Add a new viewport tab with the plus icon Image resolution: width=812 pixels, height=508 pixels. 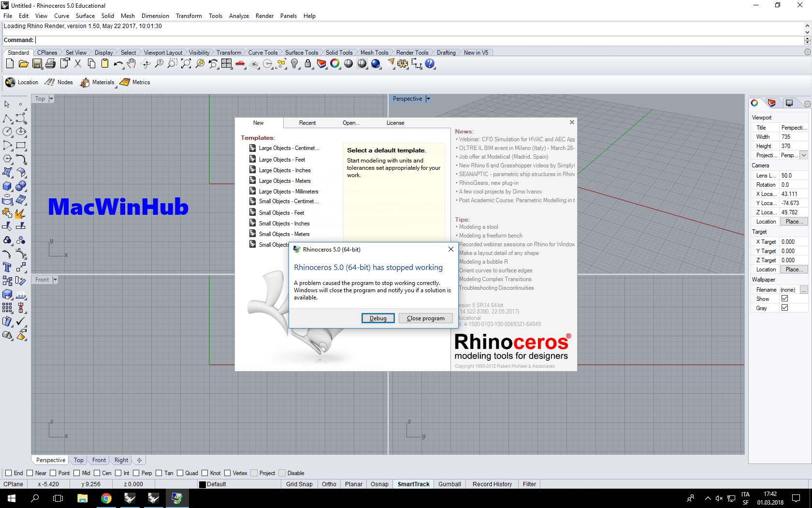[x=139, y=460]
